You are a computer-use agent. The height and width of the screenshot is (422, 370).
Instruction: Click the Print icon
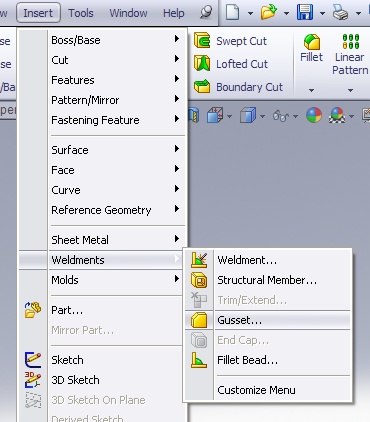(x=341, y=13)
